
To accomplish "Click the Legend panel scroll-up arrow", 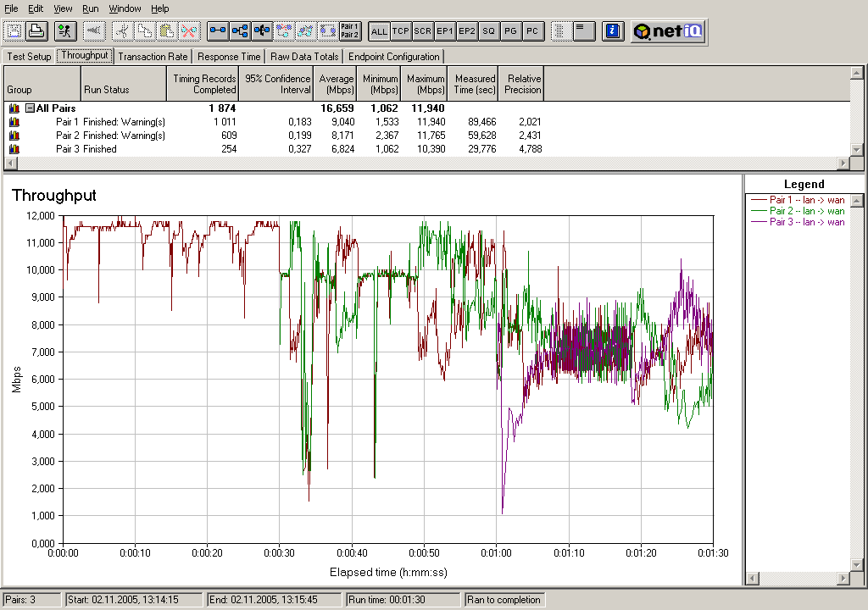I will point(856,201).
